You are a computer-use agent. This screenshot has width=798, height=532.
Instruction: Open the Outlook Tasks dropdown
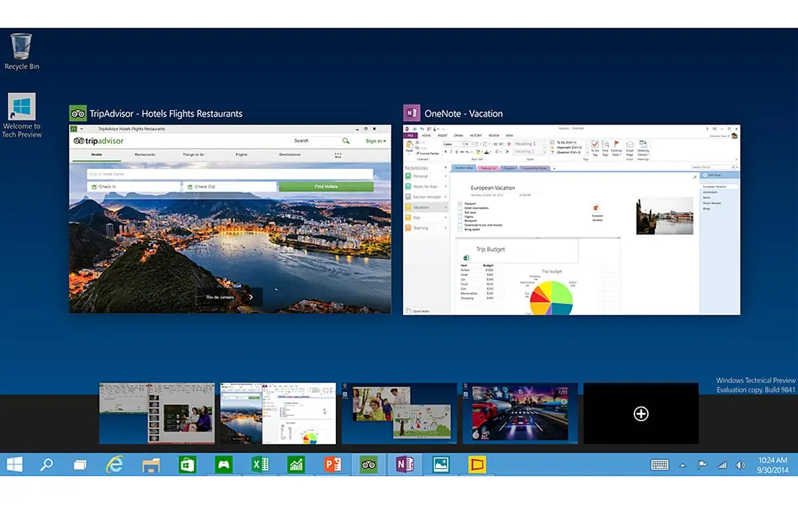click(x=616, y=145)
